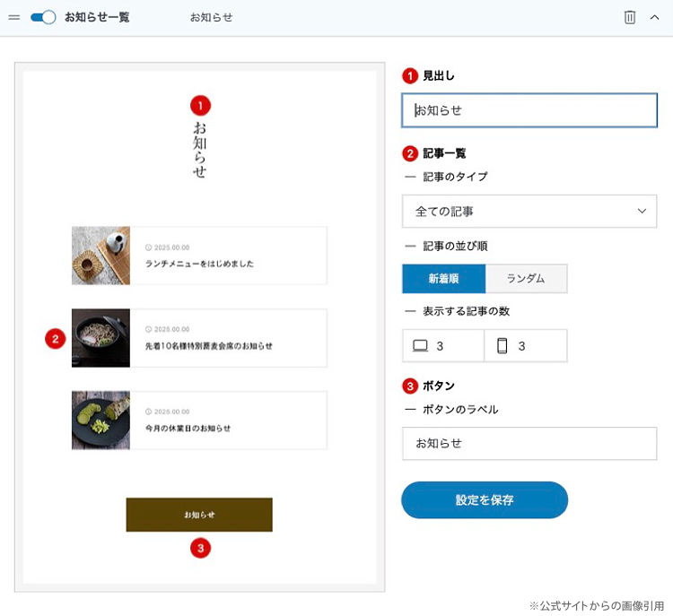Click the brown お知らせ preview button

tap(199, 515)
